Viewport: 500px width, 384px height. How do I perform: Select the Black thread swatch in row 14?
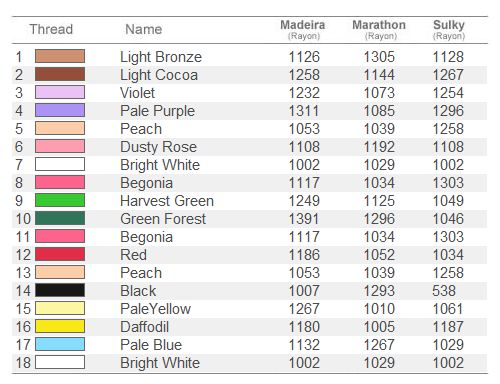click(x=60, y=290)
